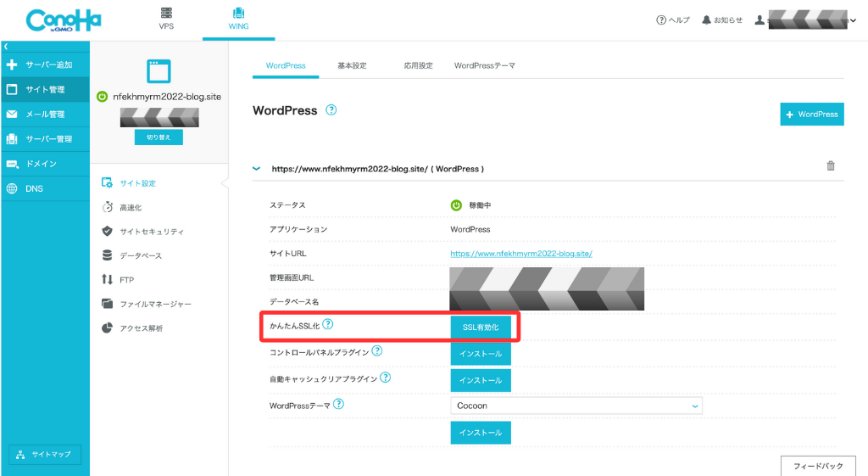868x476 pixels.
Task: Click the 切り替え switch button
Action: point(159,137)
